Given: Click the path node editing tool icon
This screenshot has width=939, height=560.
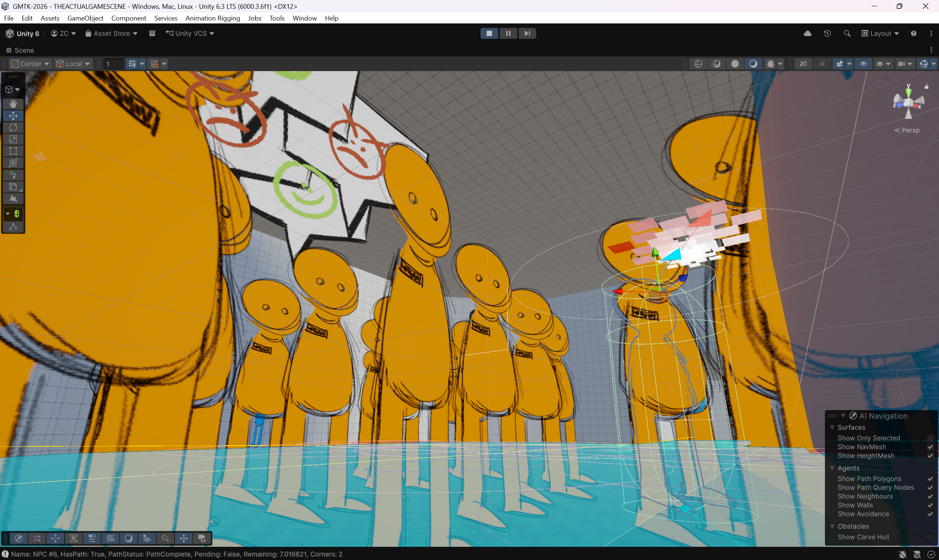Looking at the screenshot, I should (13, 226).
